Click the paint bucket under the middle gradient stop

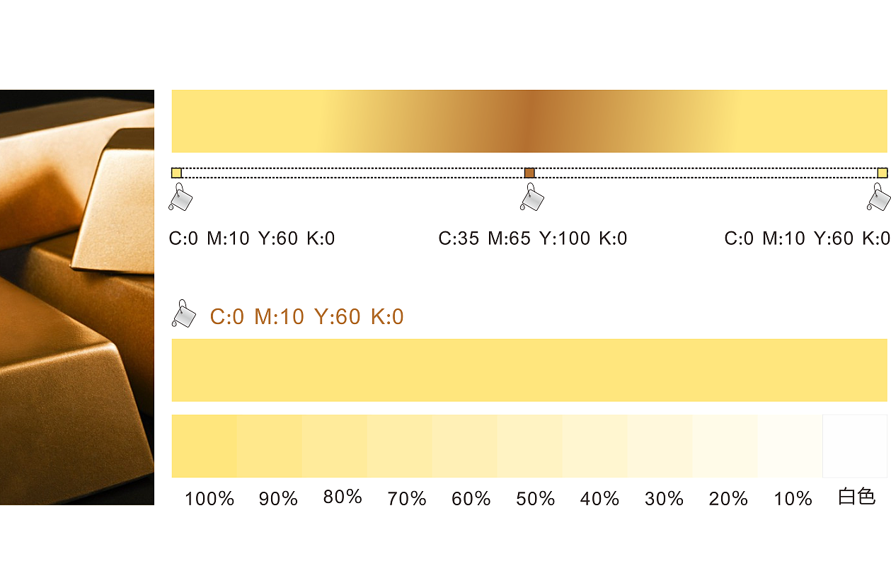[x=532, y=197]
